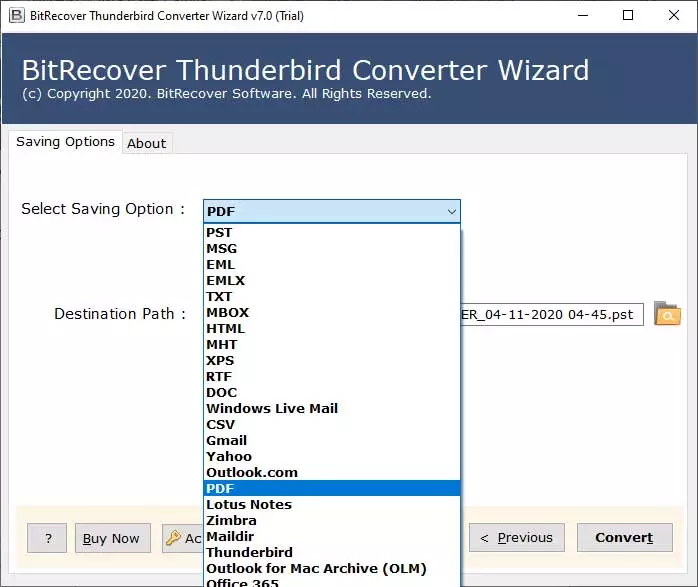
Task: Go back with the Previous button
Action: [x=517, y=538]
